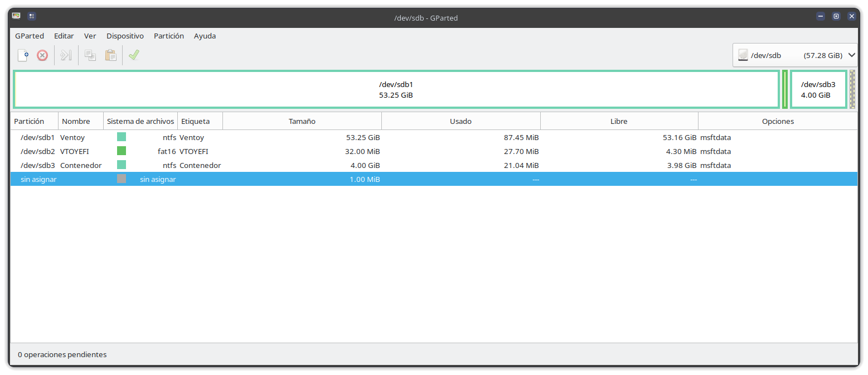Click the Paste partition toolbar icon
The height and width of the screenshot is (375, 868).
(x=111, y=55)
